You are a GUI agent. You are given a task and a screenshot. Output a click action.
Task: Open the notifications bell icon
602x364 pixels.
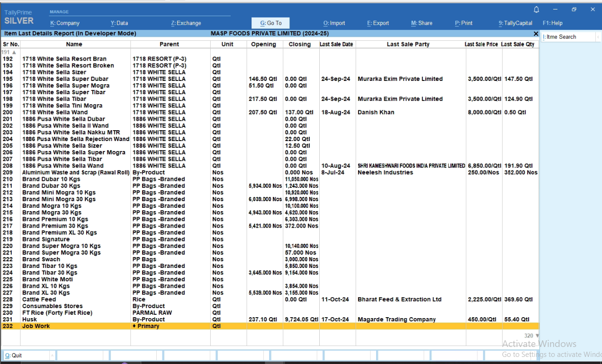click(x=536, y=9)
